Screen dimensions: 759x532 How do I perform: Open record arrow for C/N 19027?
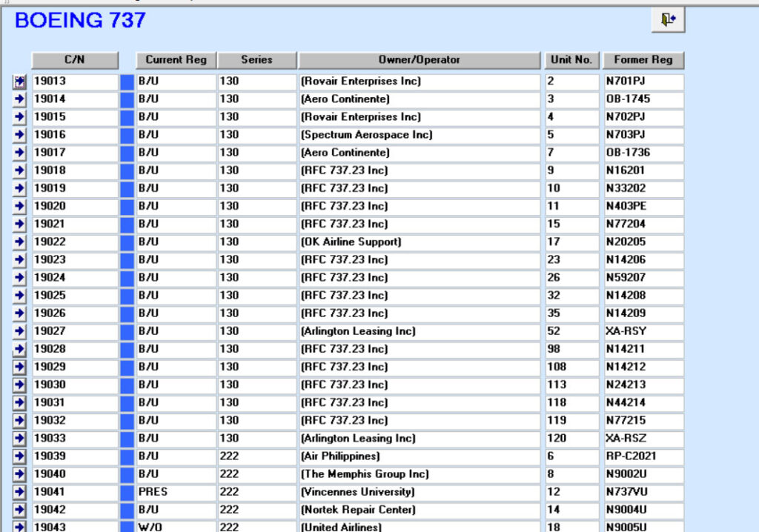(20, 331)
